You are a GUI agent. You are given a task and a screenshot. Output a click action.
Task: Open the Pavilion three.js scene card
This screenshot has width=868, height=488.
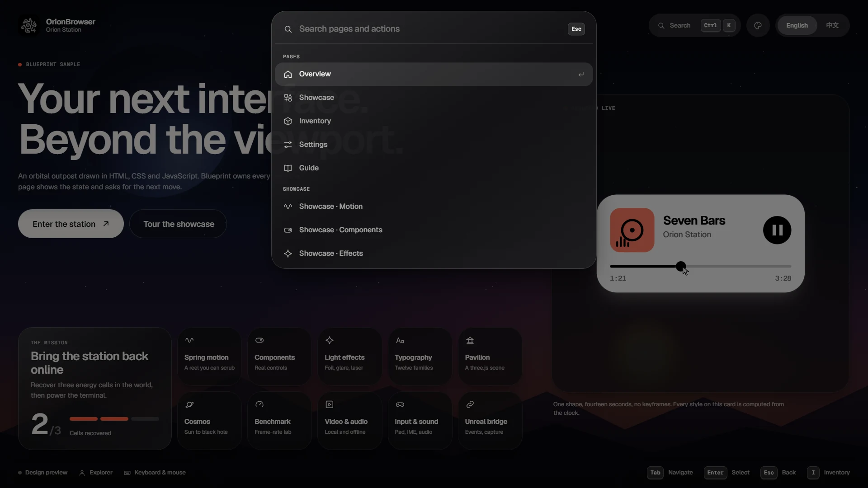pos(490,357)
